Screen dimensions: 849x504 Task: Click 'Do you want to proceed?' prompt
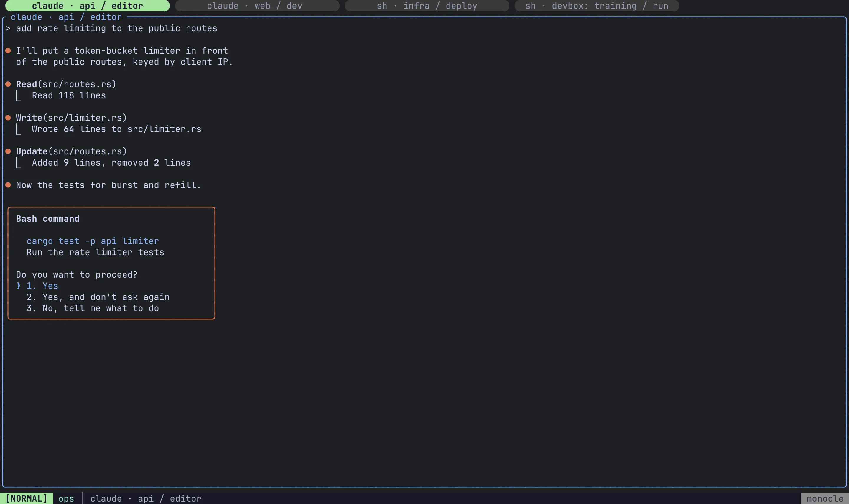pos(77,275)
